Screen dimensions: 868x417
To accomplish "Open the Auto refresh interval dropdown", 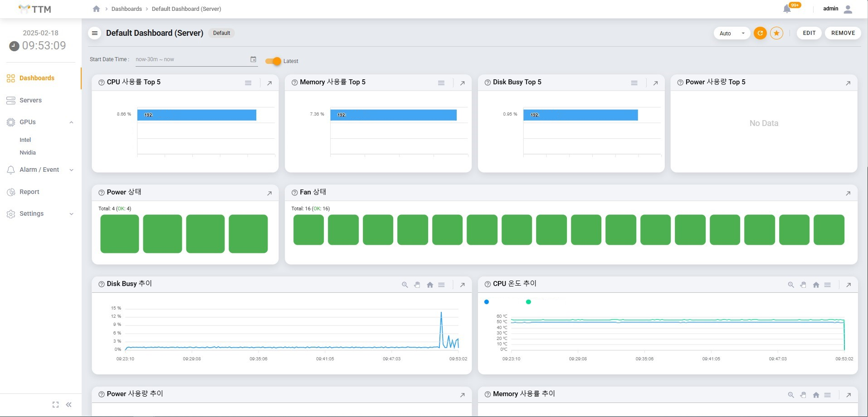I will 731,33.
